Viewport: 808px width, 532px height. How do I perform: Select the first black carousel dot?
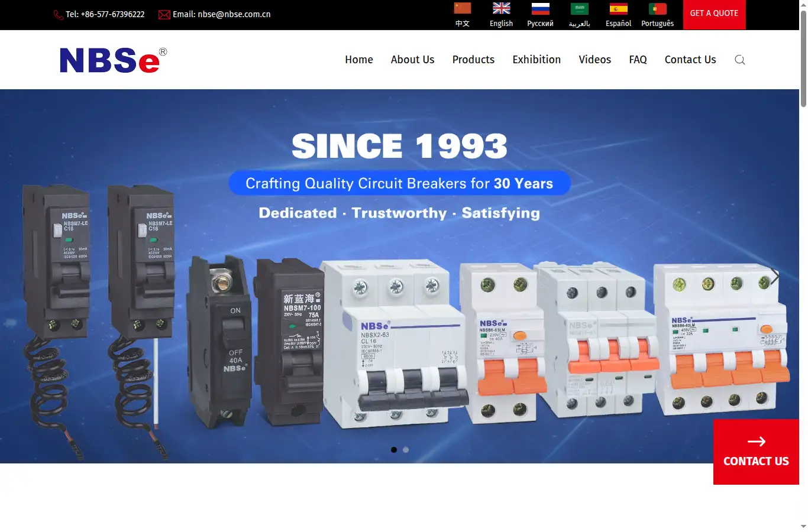coord(394,450)
